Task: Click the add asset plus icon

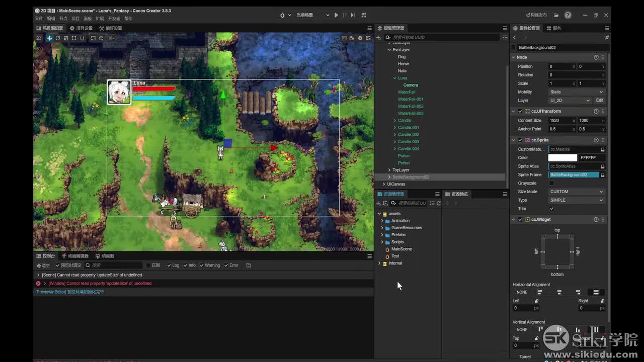Action: (x=378, y=203)
